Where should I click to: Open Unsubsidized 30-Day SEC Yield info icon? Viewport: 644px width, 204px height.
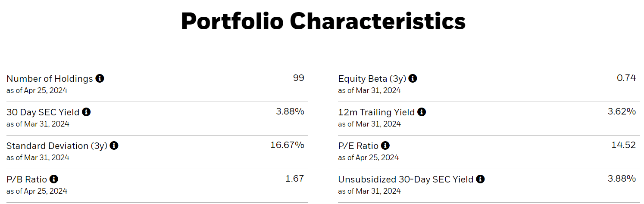tap(480, 179)
